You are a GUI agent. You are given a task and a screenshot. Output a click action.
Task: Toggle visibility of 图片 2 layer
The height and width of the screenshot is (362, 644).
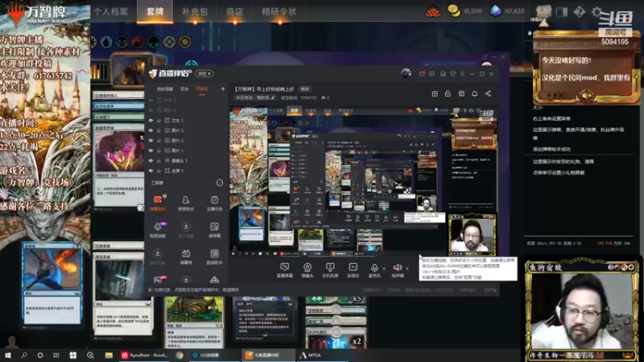click(x=151, y=140)
